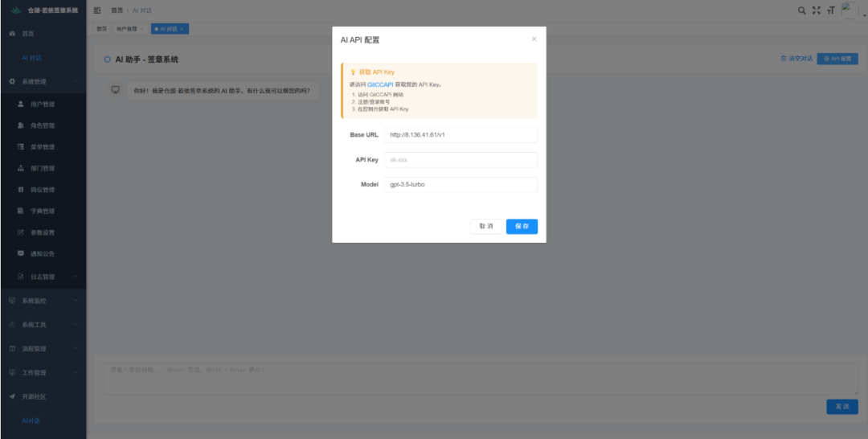Open 参数设置 via its edit icon
This screenshot has width=868, height=439.
click(x=21, y=232)
